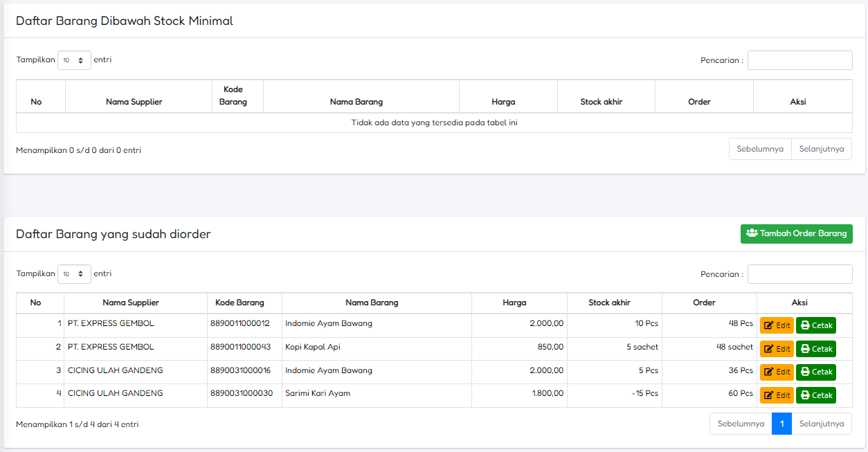Viewport: 868px width, 452px height.
Task: Click Sebelumnya in stock minimal table pagination
Action: (x=760, y=149)
